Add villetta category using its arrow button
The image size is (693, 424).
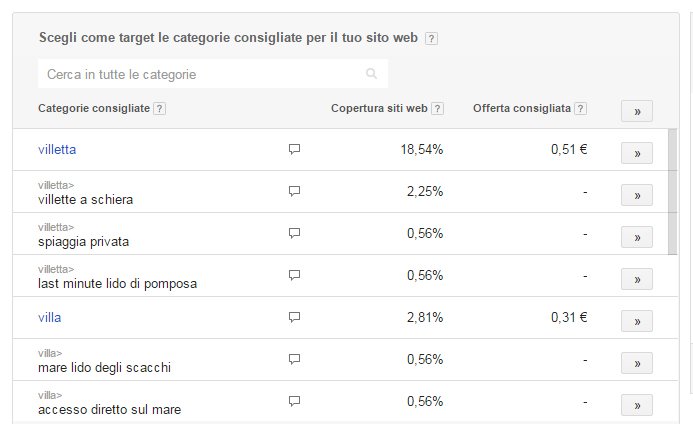click(x=637, y=153)
